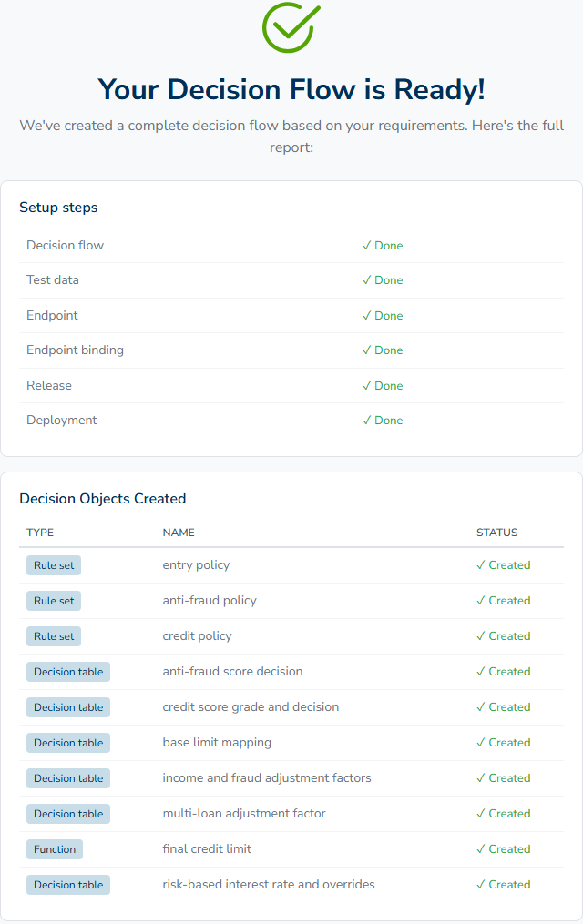The width and height of the screenshot is (583, 924).
Task: Click Decision table badge for base limit mapping
Action: pyautogui.click(x=68, y=743)
